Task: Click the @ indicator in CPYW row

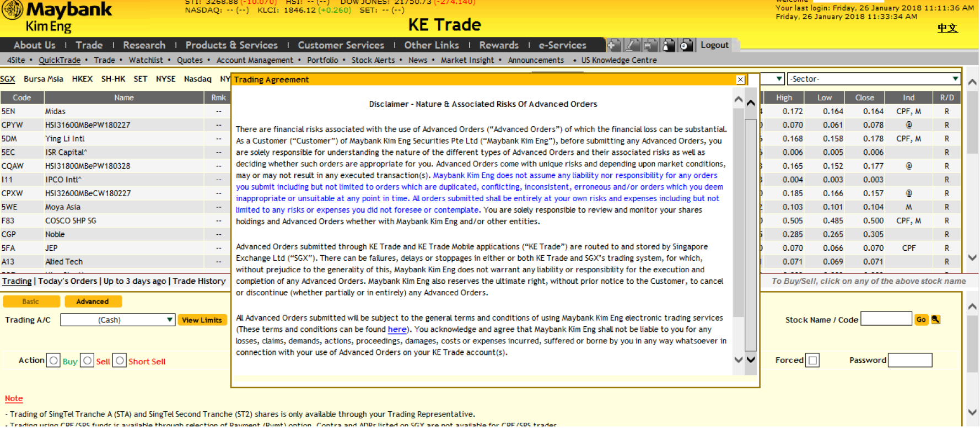Action: [908, 125]
